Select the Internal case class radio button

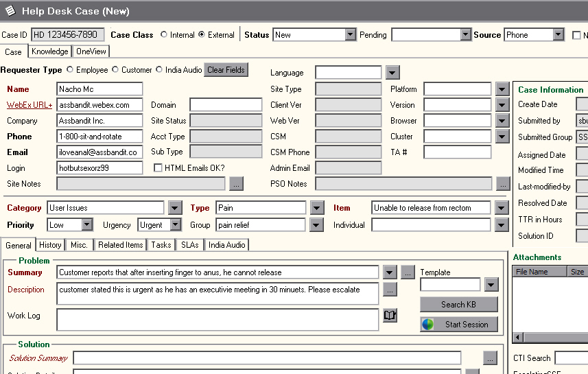click(x=164, y=35)
